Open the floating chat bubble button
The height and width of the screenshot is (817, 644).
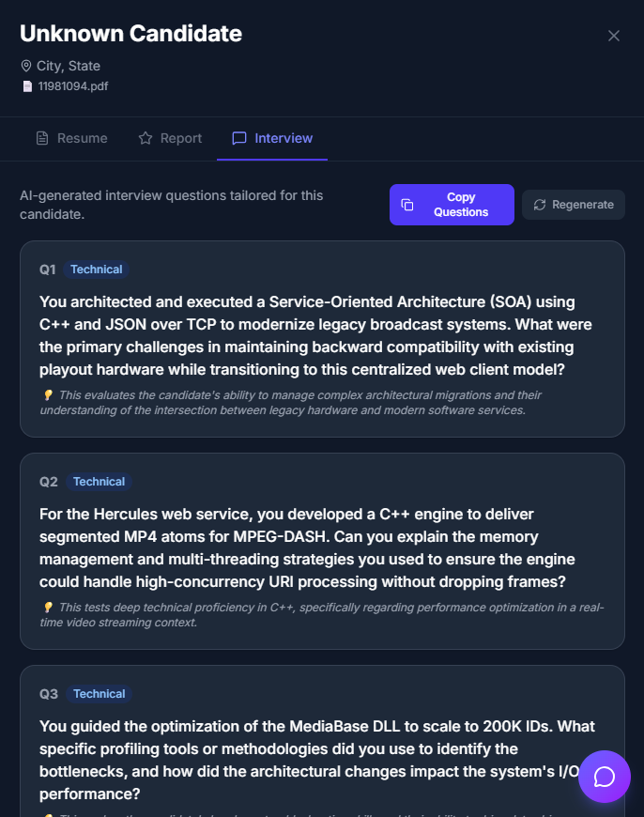(x=605, y=777)
